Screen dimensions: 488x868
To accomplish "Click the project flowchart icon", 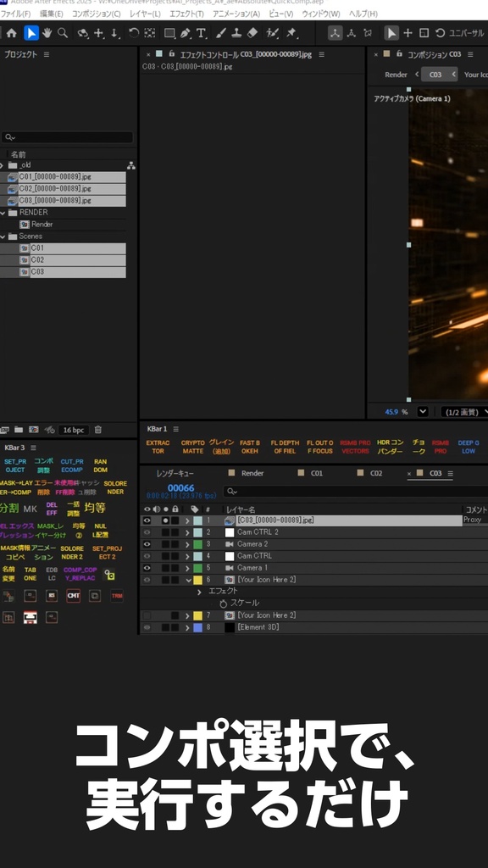I will coord(131,165).
